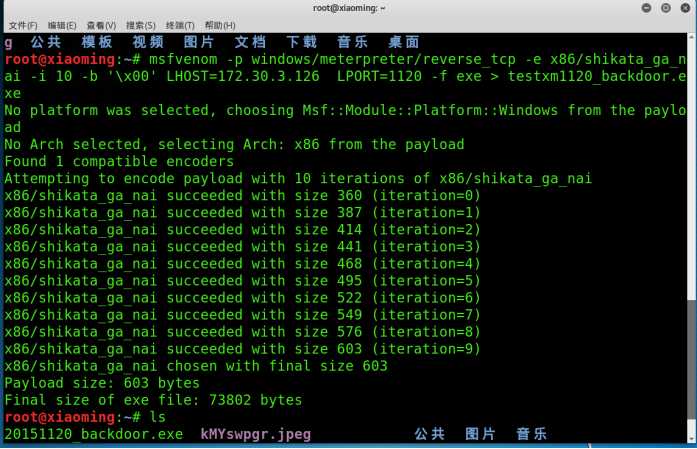Click the terminal vertical scrollbar thumb
This screenshot has width=697, height=449.
(x=692, y=359)
